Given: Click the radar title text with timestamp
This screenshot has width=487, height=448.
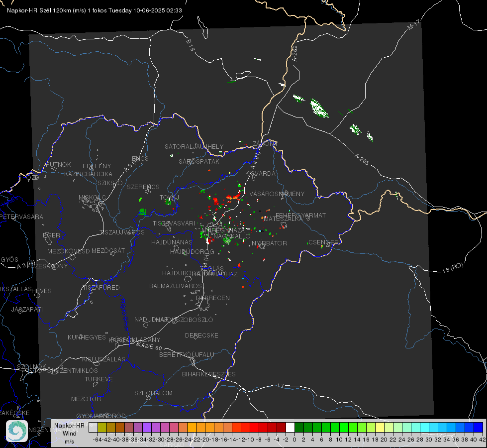Looking at the screenshot, I should (95, 10).
